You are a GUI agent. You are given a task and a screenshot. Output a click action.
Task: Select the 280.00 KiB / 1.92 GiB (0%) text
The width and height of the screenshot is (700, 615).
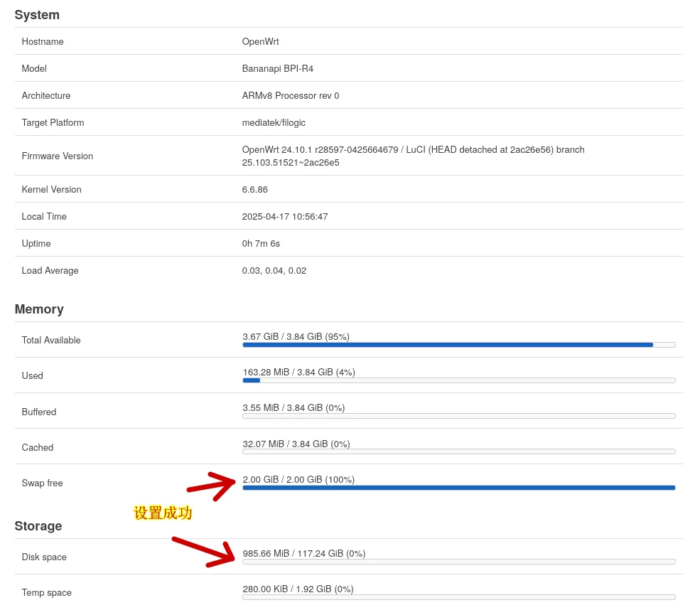point(298,589)
